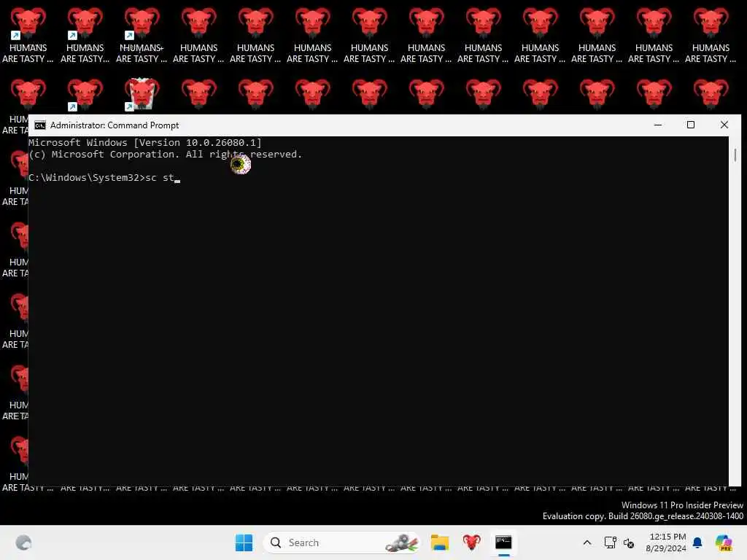Click the 'Administrator: Command Prompt' title text
Viewport: 747px width, 560px height.
tap(115, 125)
